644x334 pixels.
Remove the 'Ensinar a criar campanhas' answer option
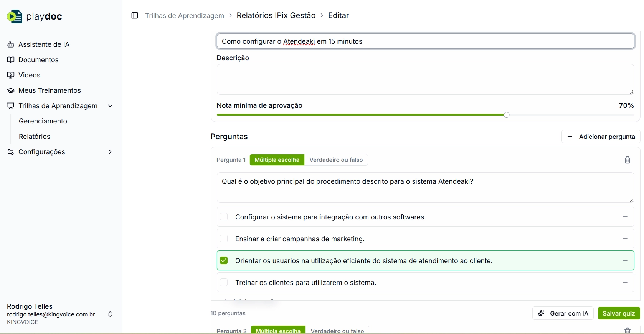pos(625,239)
